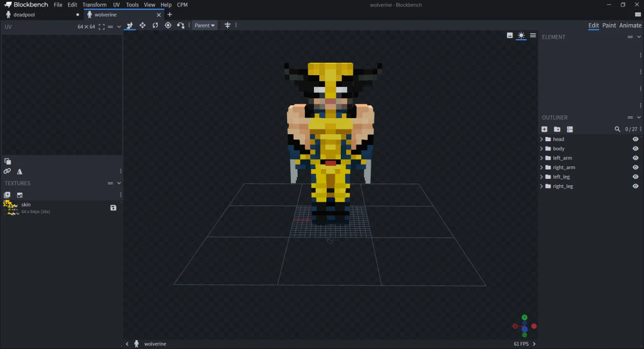Close the wolverine tab

[158, 14]
